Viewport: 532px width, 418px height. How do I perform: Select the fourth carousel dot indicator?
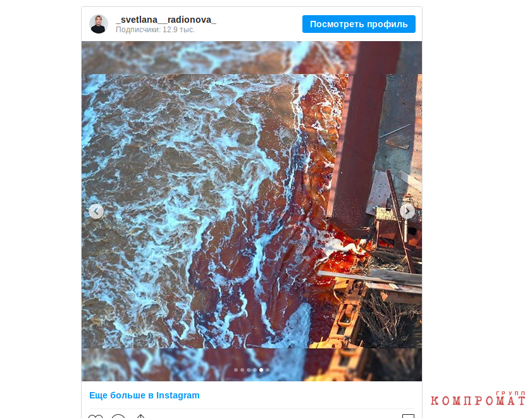point(255,370)
